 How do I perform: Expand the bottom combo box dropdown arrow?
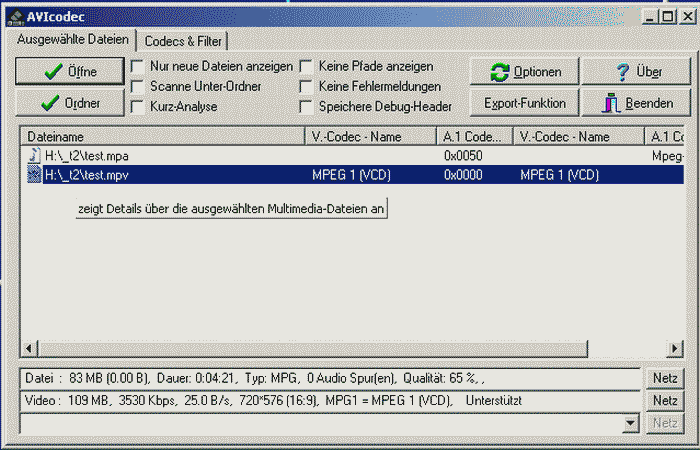click(x=629, y=423)
